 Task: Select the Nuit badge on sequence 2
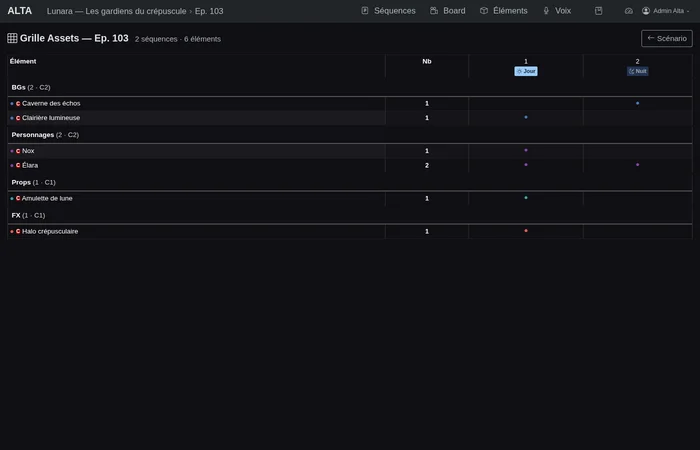[x=637, y=71]
